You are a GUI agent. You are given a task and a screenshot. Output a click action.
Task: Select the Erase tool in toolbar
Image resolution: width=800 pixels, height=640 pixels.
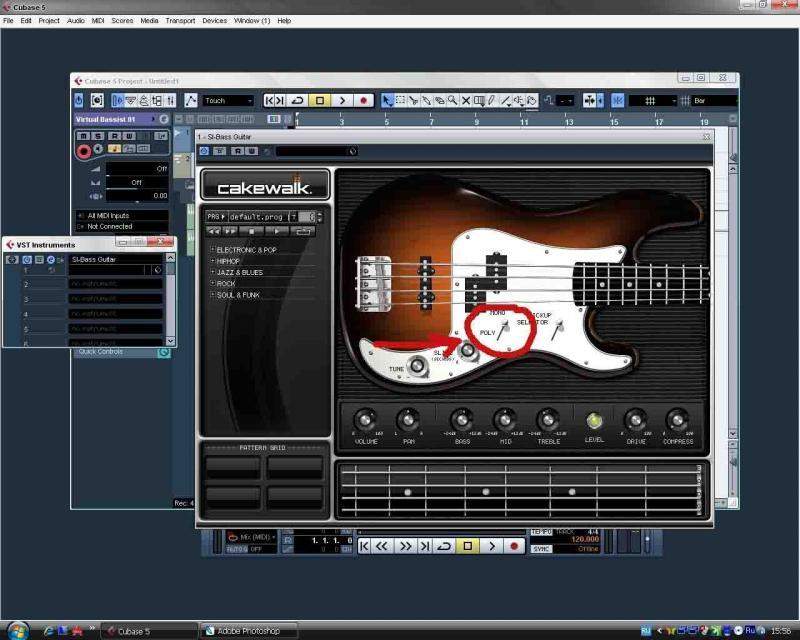pyautogui.click(x=440, y=101)
